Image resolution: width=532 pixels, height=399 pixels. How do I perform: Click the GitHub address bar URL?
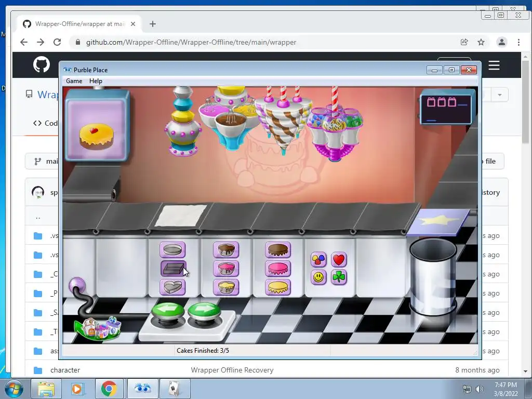(191, 42)
